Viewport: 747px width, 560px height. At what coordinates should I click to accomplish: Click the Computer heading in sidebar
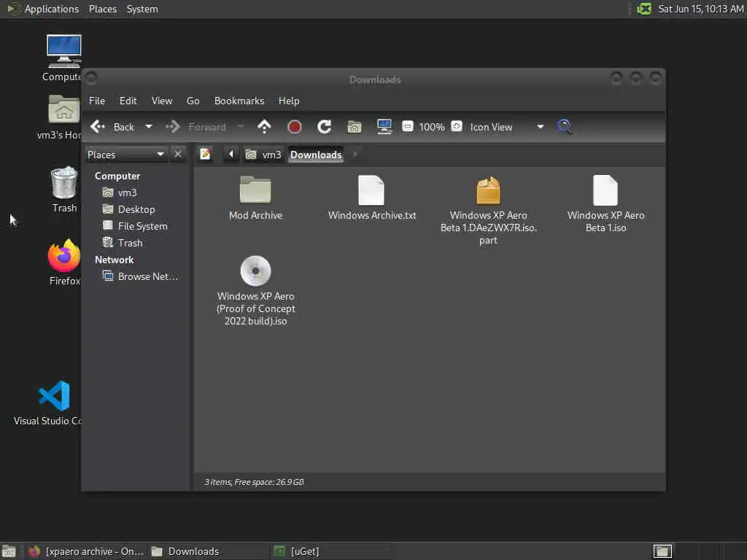(x=117, y=176)
